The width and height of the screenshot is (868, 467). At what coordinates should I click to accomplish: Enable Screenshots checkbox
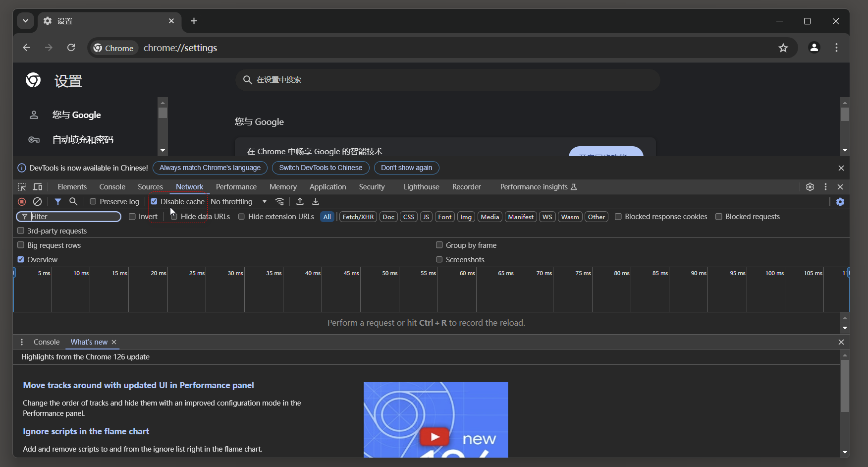439,259
